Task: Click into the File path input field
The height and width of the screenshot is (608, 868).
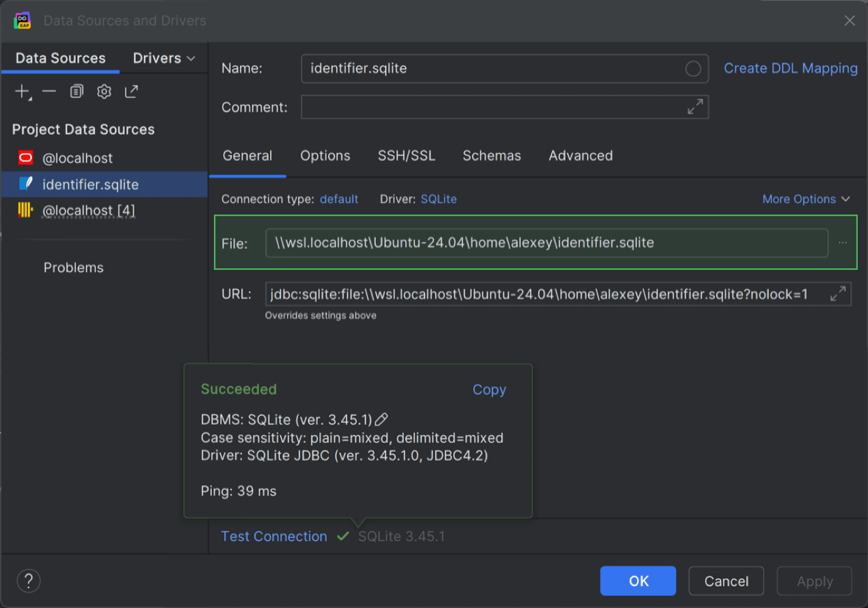Action: [546, 243]
